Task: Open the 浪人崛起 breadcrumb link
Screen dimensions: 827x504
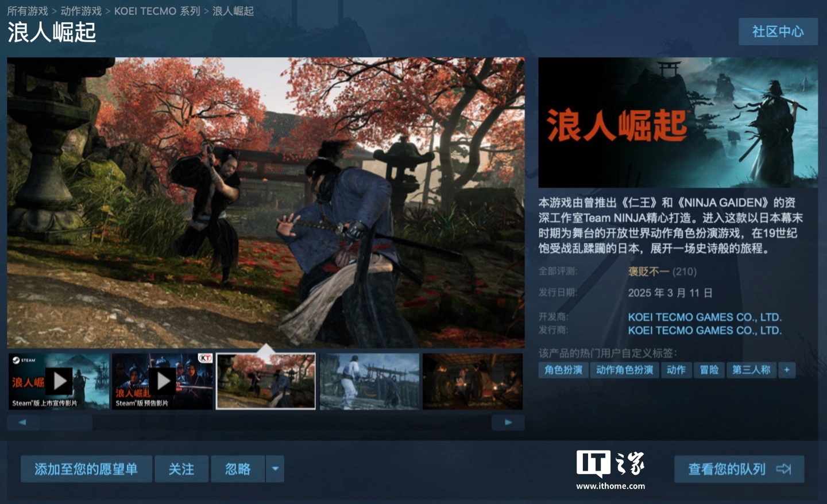Action: point(233,11)
